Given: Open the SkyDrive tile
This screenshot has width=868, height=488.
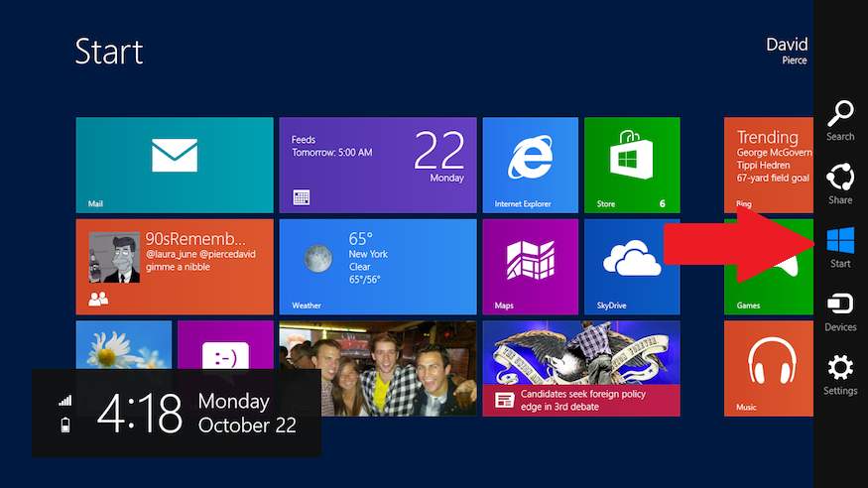Looking at the screenshot, I should [x=632, y=267].
